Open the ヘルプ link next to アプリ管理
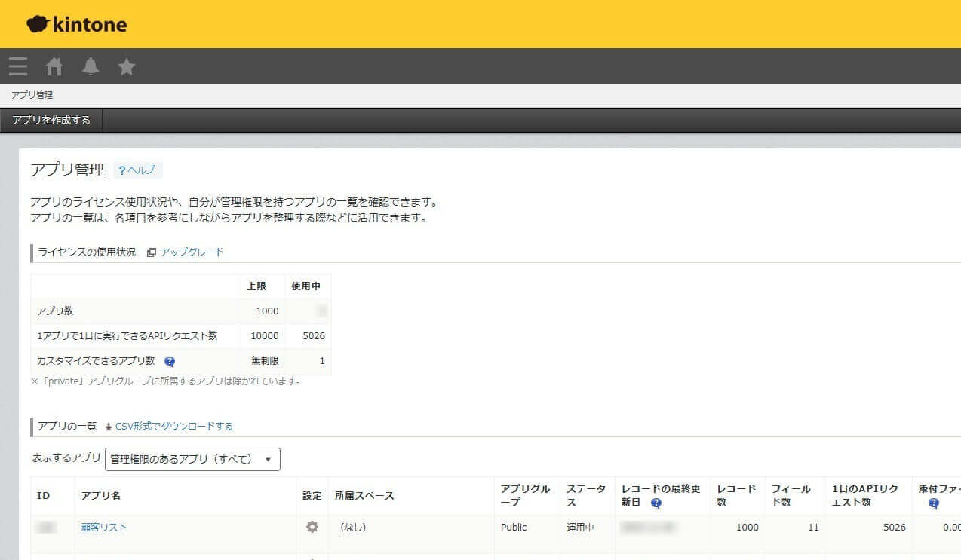Screen dimensions: 961x560 point(137,170)
